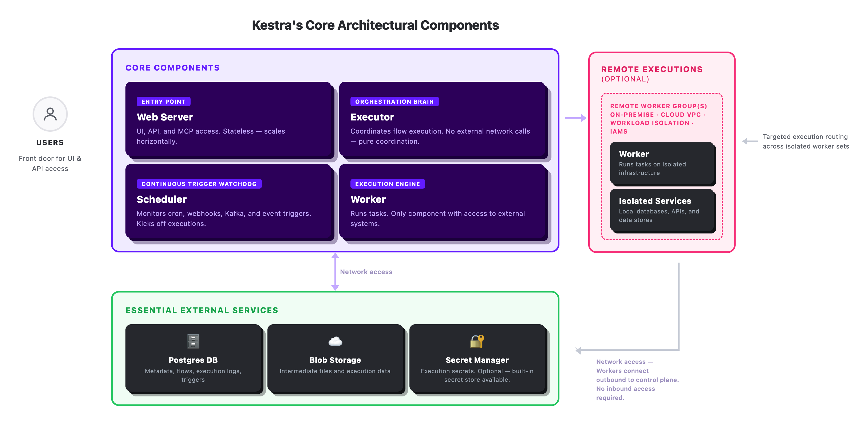Click 'Metadata, flows, execution logs, triggers' text
Viewport: 868px width, 425px height.
click(x=193, y=375)
